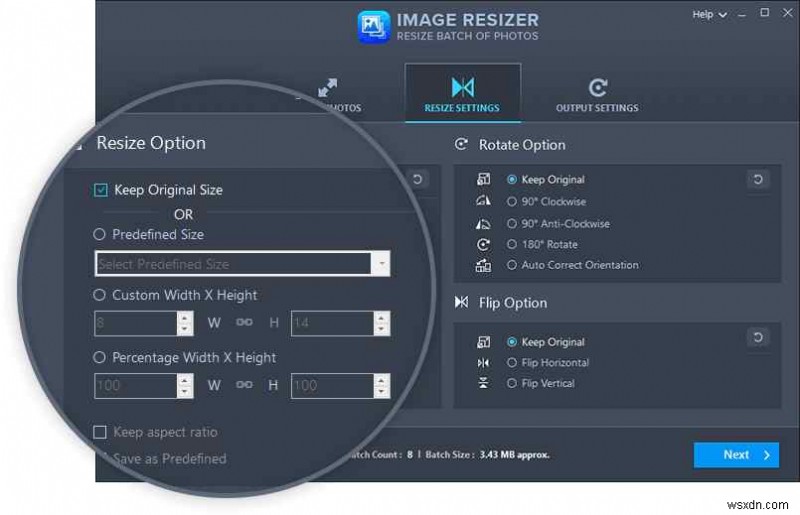Click the Flip Vertical icon
The height and width of the screenshot is (515, 800).
(483, 383)
